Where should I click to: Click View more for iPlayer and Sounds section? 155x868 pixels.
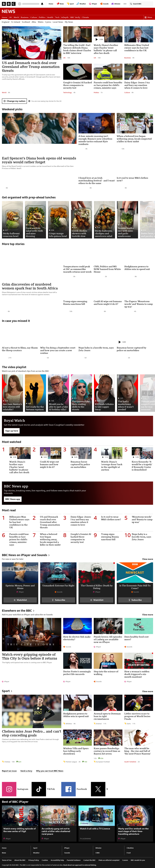pyautogui.click(x=148, y=559)
